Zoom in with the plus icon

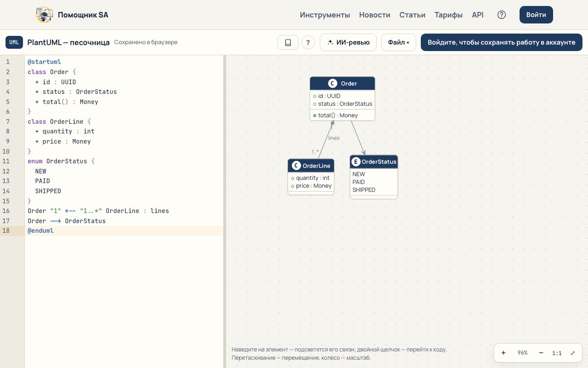(x=503, y=353)
